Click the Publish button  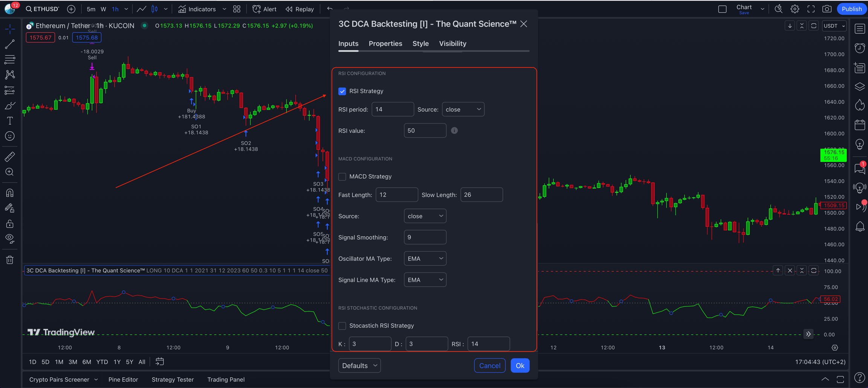(x=851, y=9)
